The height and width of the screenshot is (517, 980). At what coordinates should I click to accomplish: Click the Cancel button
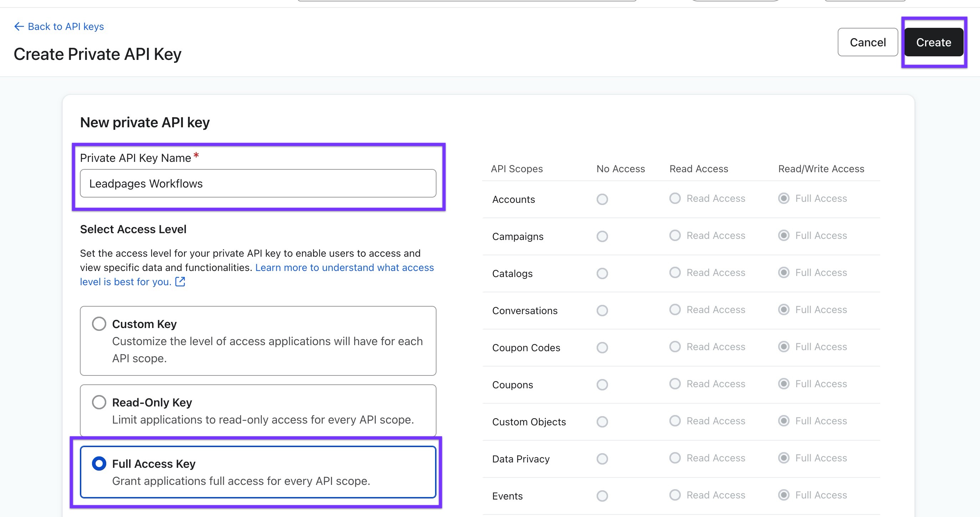click(x=867, y=42)
